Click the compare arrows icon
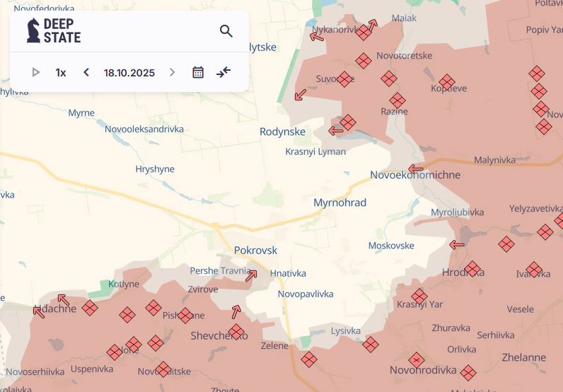The width and height of the screenshot is (563, 392). point(224,72)
